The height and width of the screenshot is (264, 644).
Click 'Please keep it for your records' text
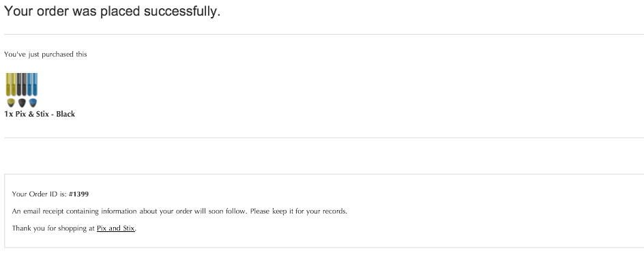coord(299,211)
